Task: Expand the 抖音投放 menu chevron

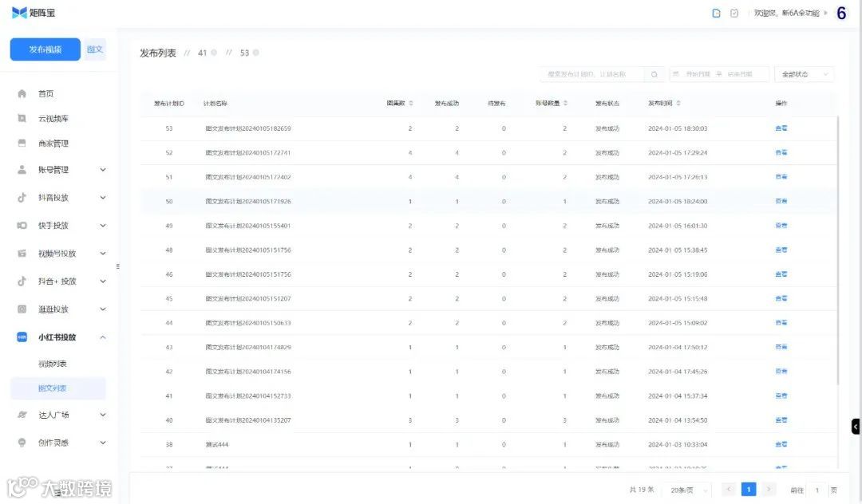Action: point(103,198)
